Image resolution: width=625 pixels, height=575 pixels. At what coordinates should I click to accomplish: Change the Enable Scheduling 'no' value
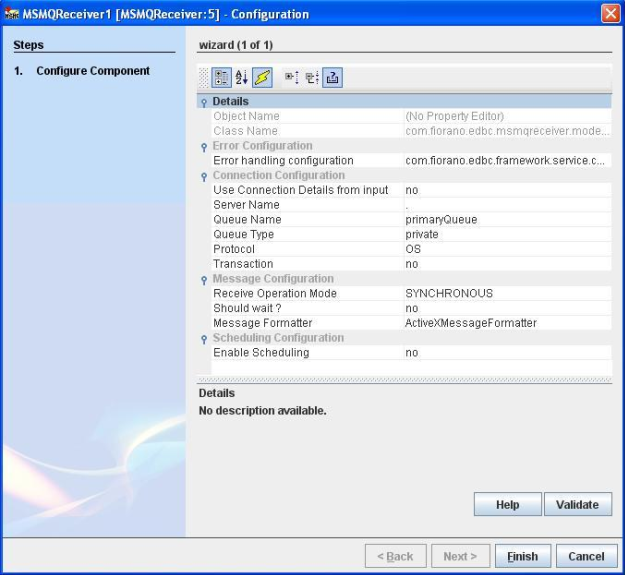[x=508, y=352]
